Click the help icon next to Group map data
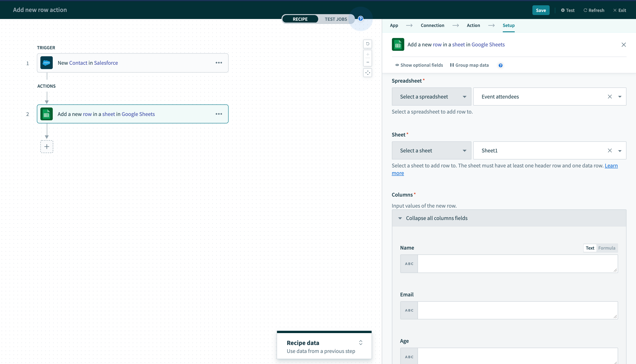 click(x=501, y=65)
